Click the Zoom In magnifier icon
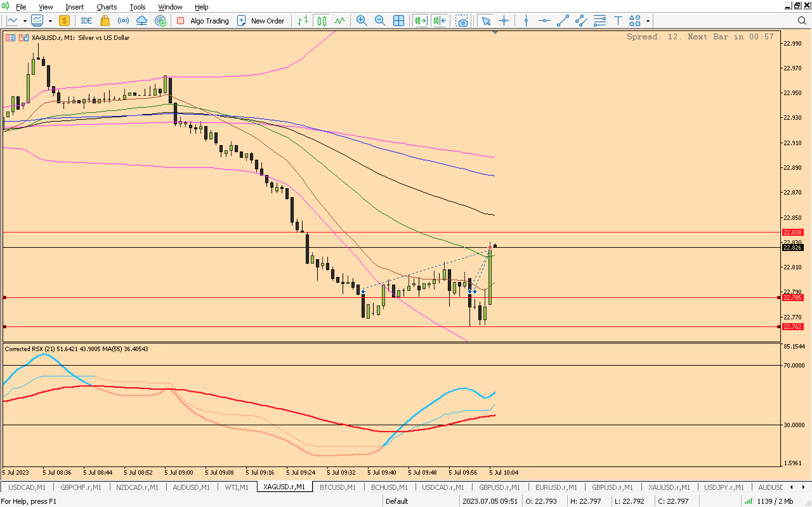This screenshot has height=507, width=812. pyautogui.click(x=361, y=21)
